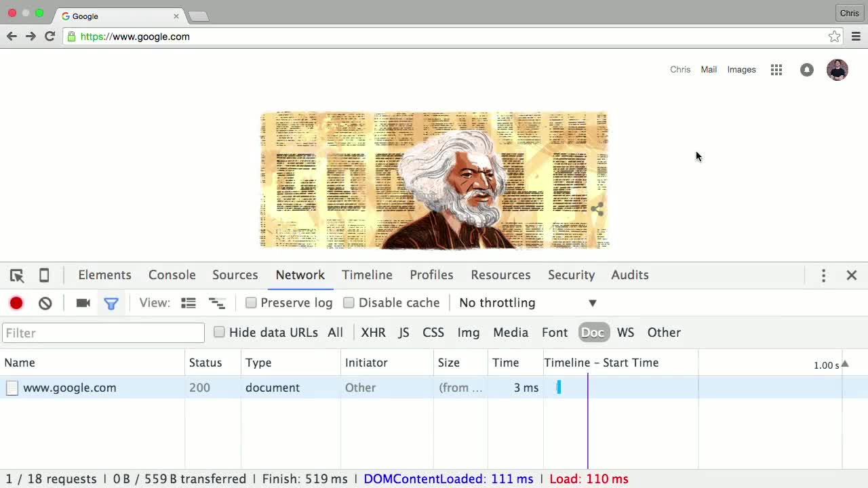
Task: Click the blue timeline bar for google.com
Action: coord(559,388)
